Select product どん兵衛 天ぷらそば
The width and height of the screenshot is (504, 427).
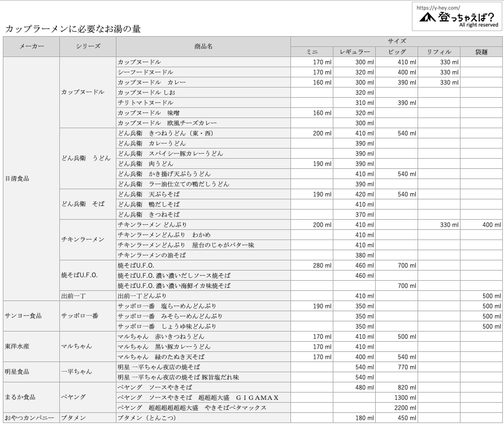[203, 194]
